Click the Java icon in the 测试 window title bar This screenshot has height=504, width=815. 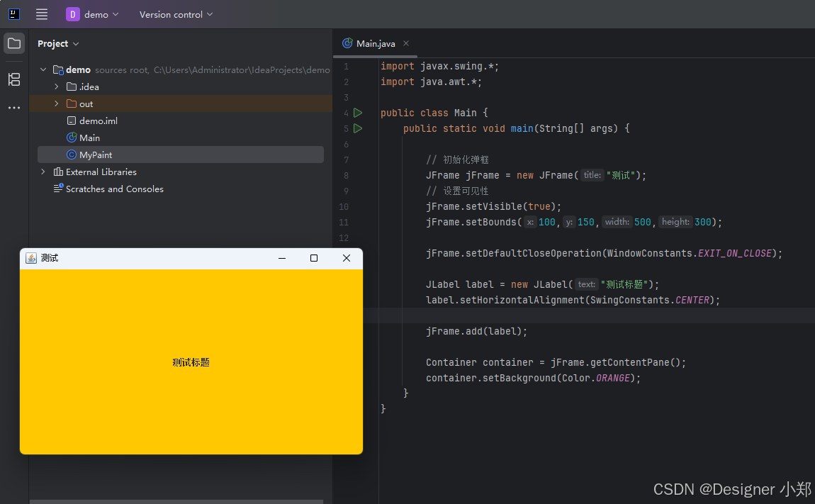click(31, 258)
